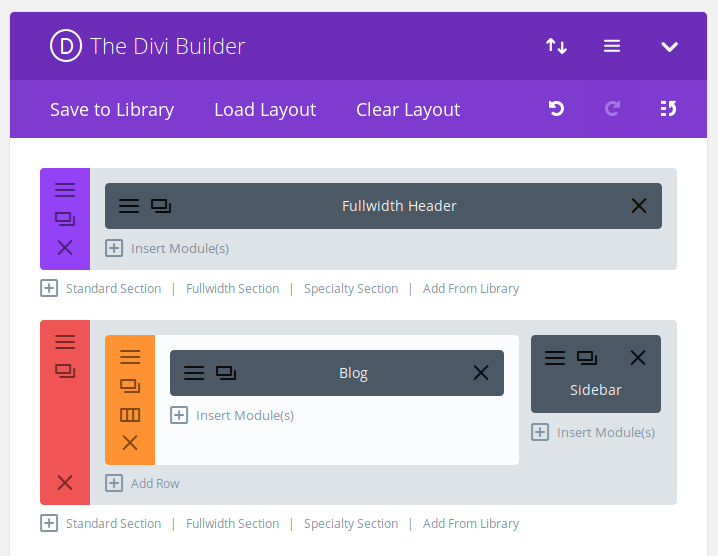Open settings of the Blog module
Viewport: 718px width, 556px height.
(x=194, y=373)
